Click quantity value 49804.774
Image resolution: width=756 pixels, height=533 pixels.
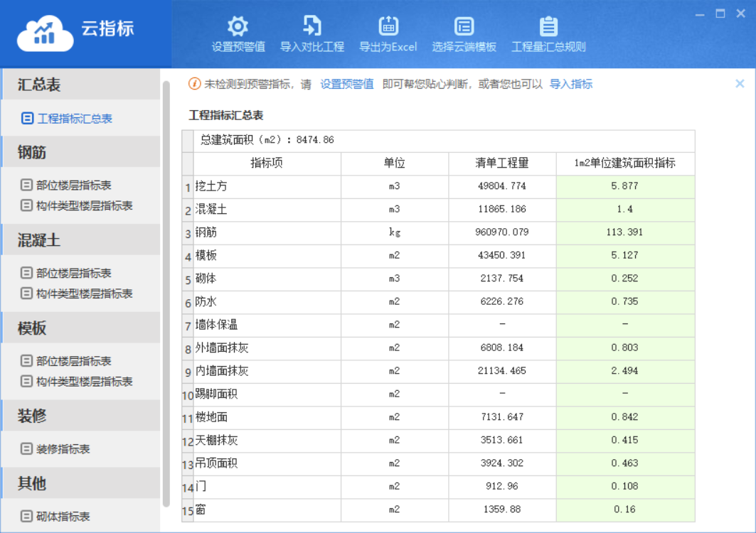502,186
